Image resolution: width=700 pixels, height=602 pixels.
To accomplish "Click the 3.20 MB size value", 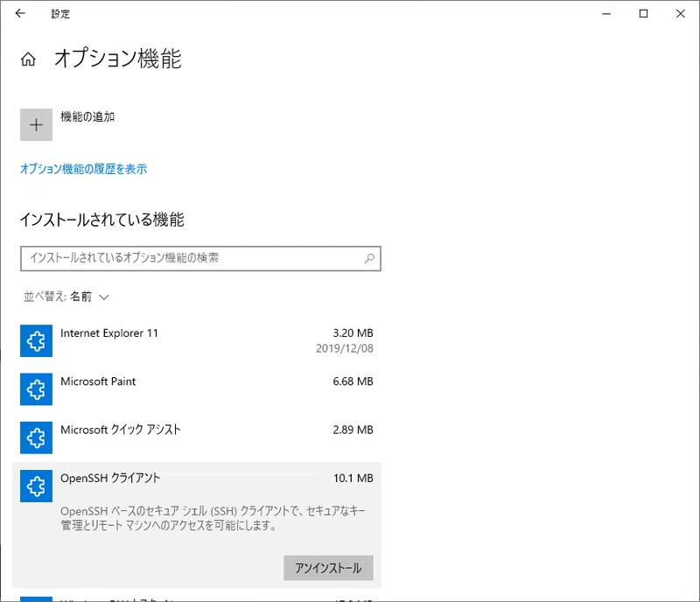I will [x=353, y=333].
